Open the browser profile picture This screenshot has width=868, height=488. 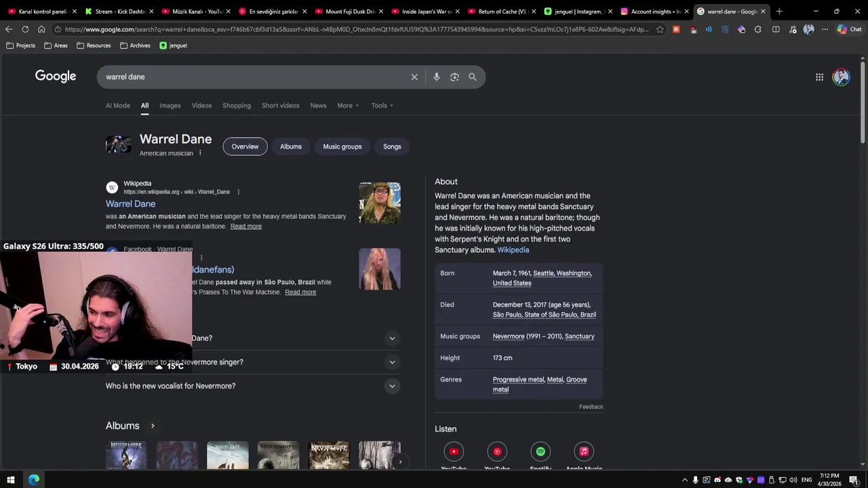click(x=808, y=29)
